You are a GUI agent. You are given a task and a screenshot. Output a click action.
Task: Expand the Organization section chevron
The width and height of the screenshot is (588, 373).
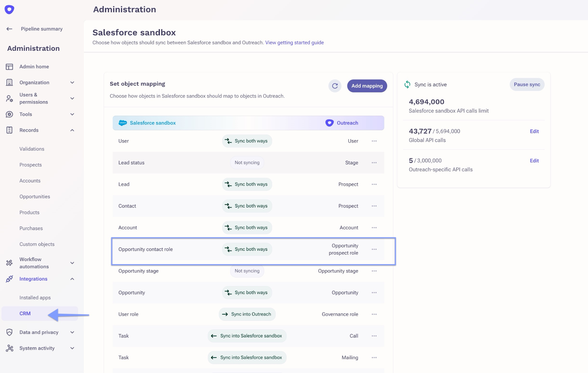pos(72,83)
